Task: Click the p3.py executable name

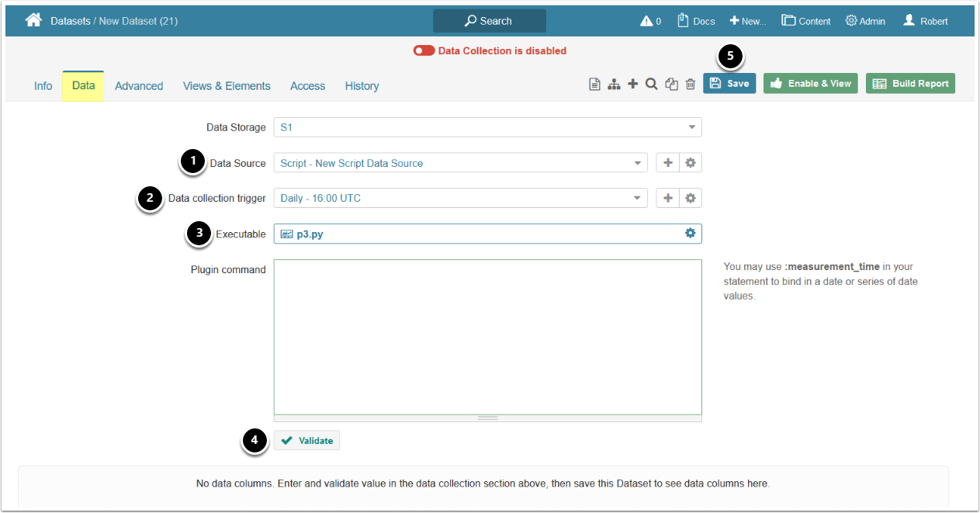Action: coord(310,234)
